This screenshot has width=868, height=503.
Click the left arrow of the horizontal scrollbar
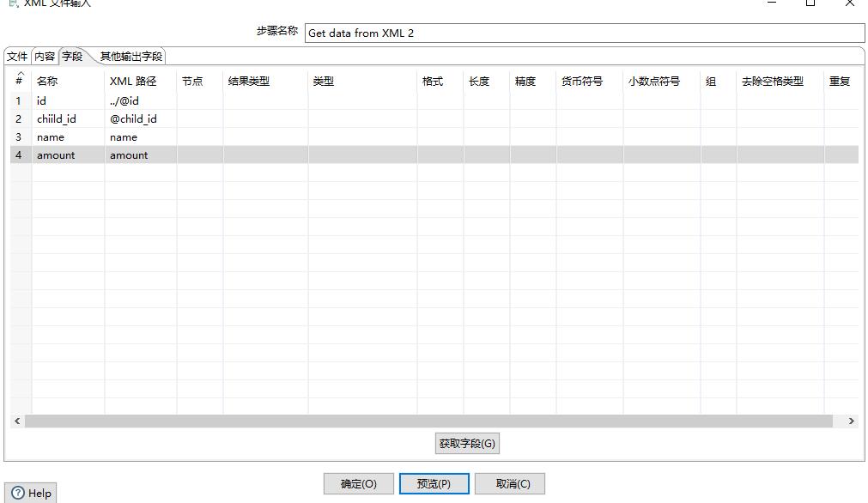click(15, 421)
